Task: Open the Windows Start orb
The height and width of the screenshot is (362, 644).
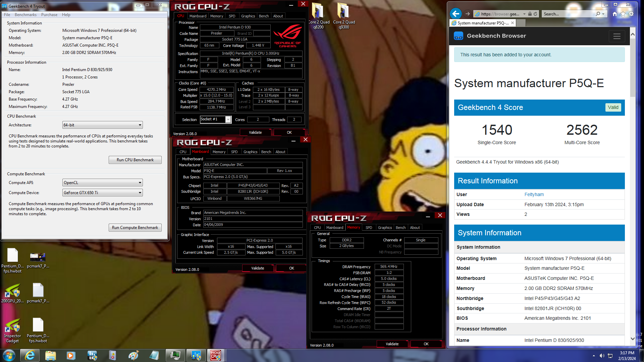Action: click(9, 355)
